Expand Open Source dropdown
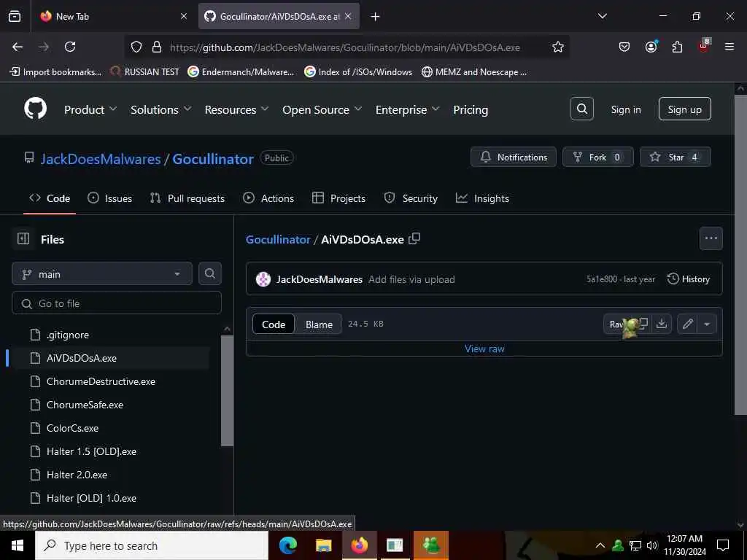 tap(322, 109)
